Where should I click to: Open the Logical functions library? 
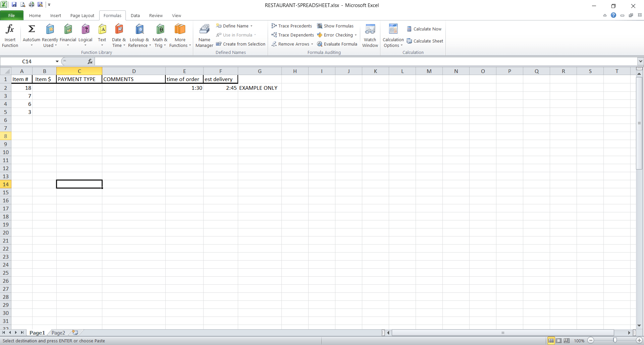point(86,29)
